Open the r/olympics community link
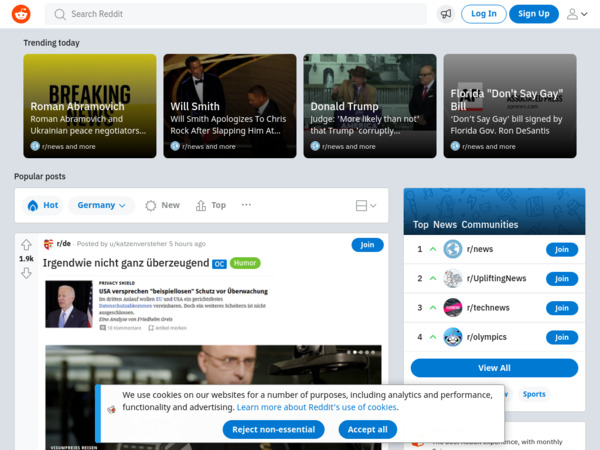Image resolution: width=600 pixels, height=450 pixels. 486,337
